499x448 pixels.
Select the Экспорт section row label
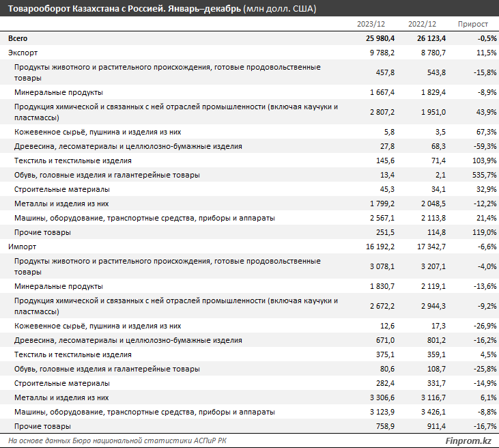coord(23,53)
